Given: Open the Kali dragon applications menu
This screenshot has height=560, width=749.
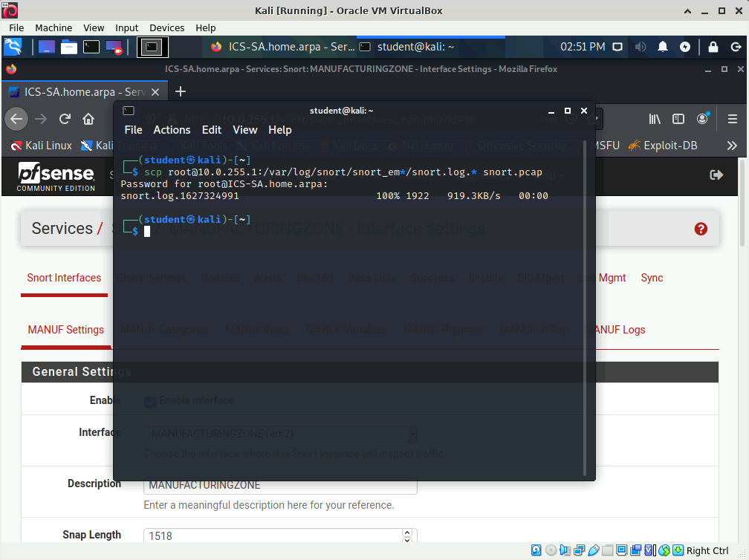Looking at the screenshot, I should click(x=13, y=47).
